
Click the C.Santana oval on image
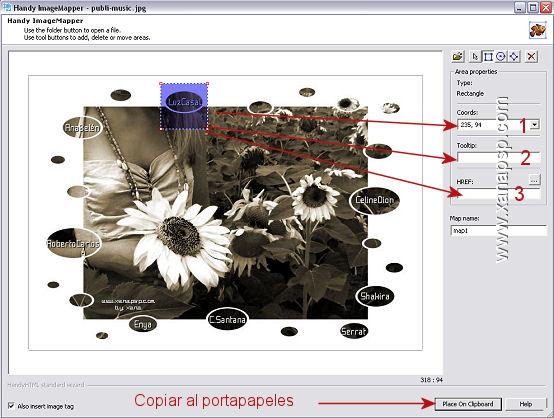228,319
